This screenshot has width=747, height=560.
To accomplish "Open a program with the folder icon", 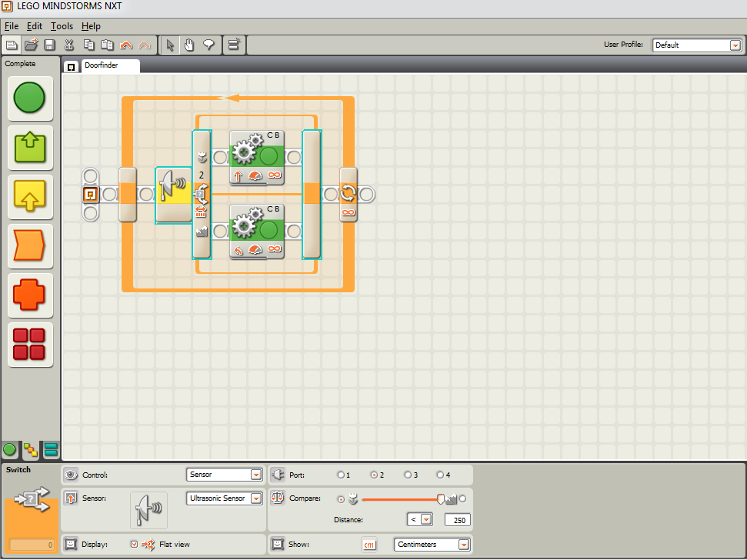I will [x=31, y=45].
